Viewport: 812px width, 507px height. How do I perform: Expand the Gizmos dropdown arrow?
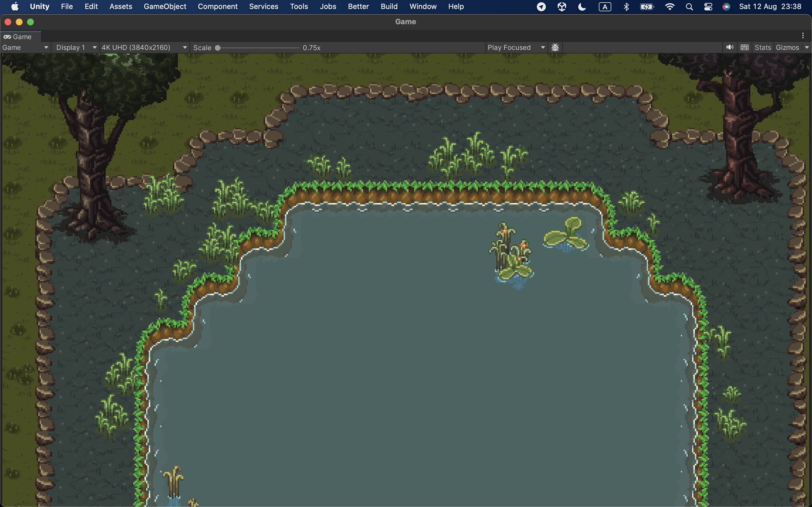pyautogui.click(x=807, y=47)
